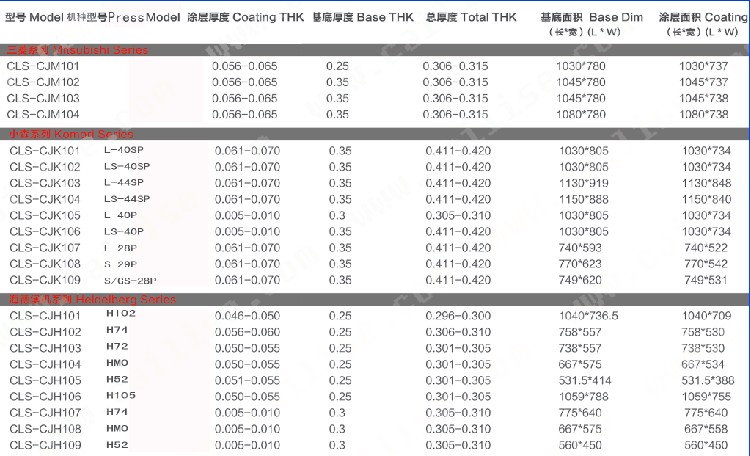Screen dimensions: 750x456
Task: Select coating thickness 0.046-0.050
Action: click(x=247, y=316)
